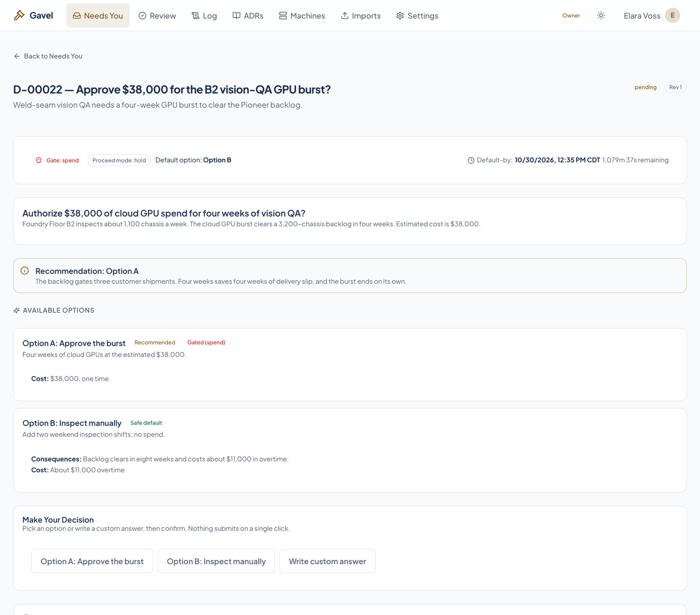Screen dimensions: 700x615
Task: Click the Gavel hammer logo icon
Action: click(19, 16)
